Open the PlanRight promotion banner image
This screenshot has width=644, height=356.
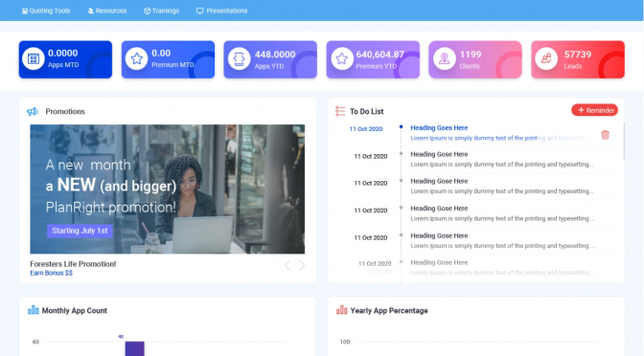tap(168, 189)
